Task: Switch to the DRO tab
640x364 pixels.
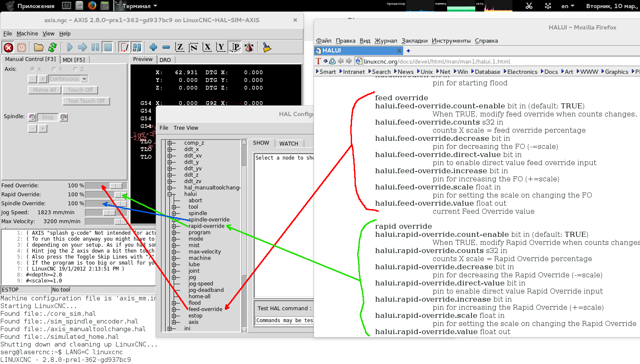Action: tap(165, 60)
